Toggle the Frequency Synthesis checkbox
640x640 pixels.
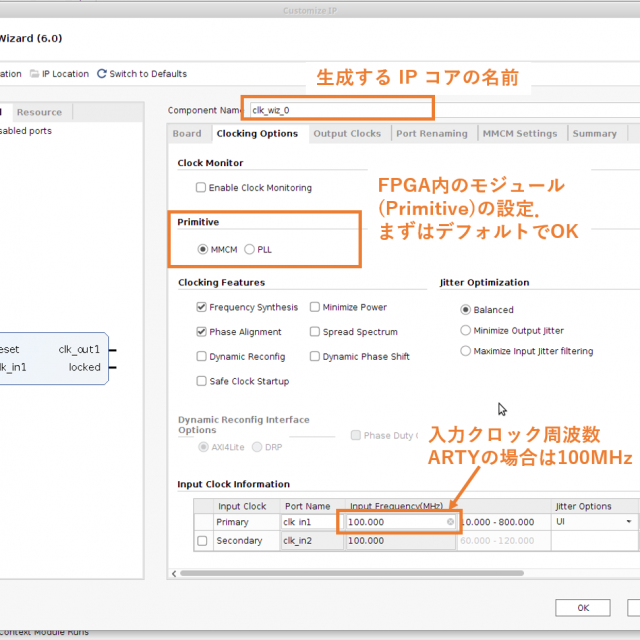(x=202, y=308)
